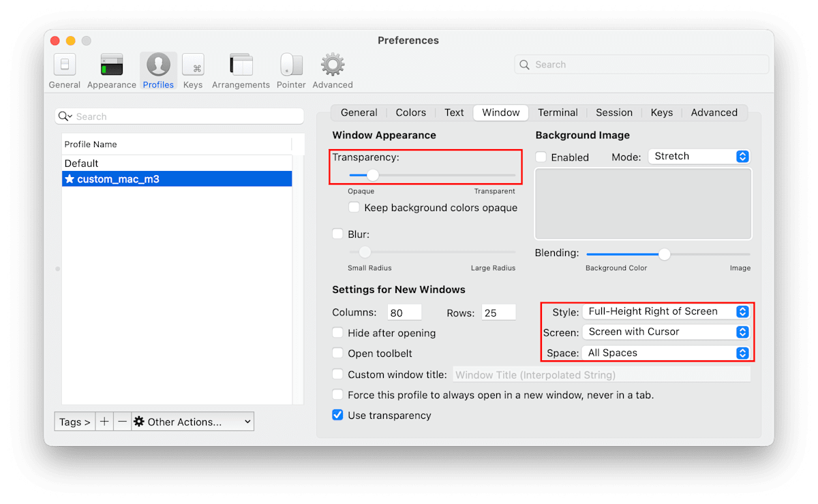Click the Transparency slider
This screenshot has width=818, height=504.
[432, 175]
